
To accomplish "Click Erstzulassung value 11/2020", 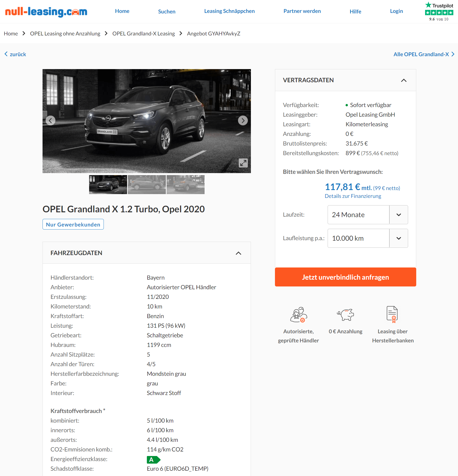I will tap(158, 297).
